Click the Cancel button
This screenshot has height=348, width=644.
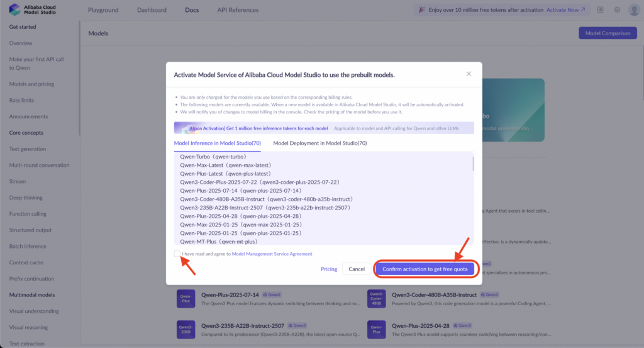[x=357, y=269]
